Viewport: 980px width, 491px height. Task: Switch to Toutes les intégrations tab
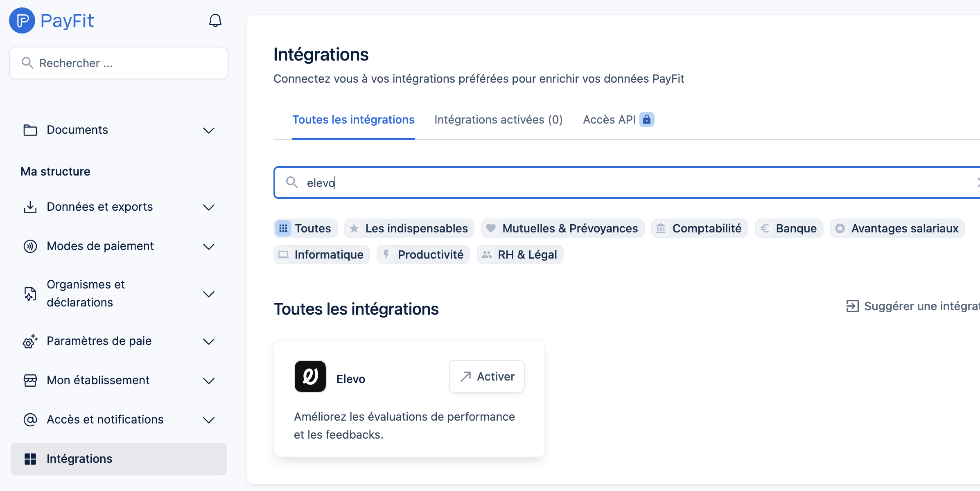(x=353, y=119)
